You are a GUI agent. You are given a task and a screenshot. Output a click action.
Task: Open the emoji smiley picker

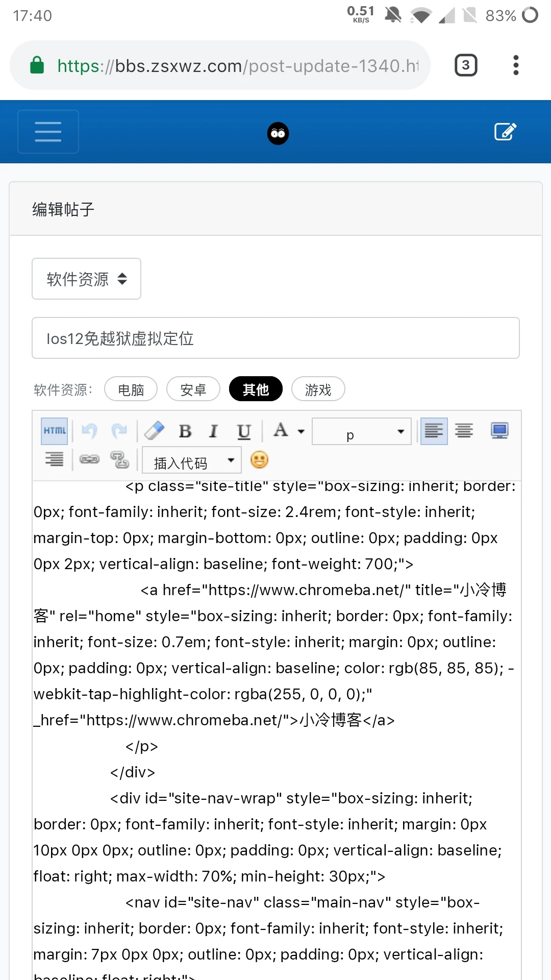[259, 460]
